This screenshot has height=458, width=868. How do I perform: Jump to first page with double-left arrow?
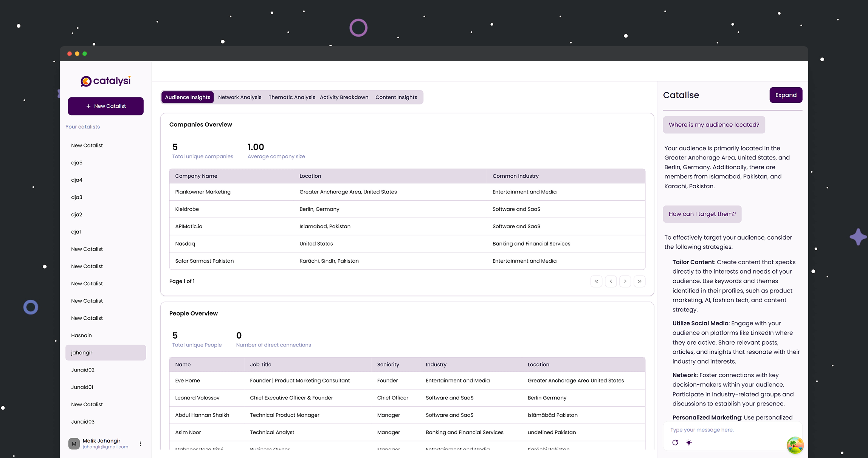tap(596, 281)
